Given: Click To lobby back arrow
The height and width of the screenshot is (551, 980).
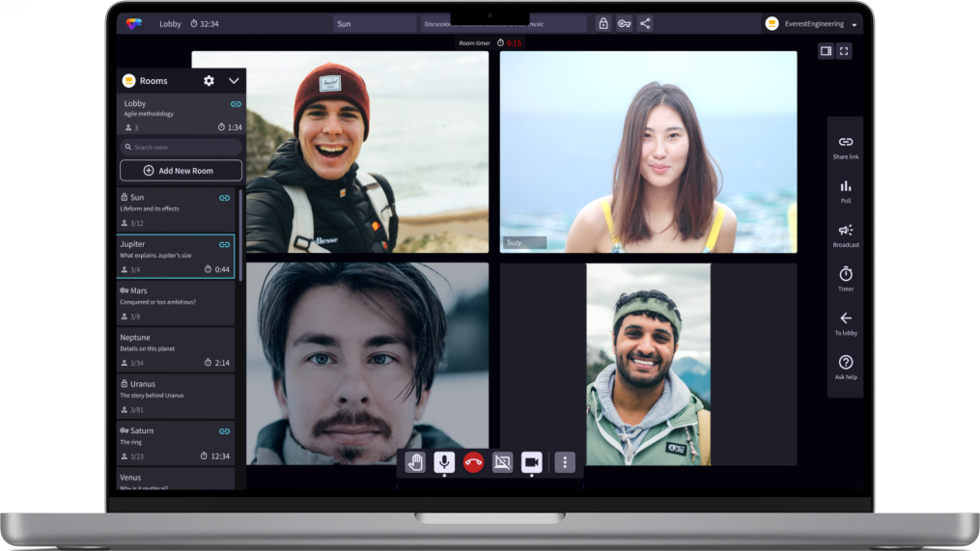Looking at the screenshot, I should pos(846,324).
